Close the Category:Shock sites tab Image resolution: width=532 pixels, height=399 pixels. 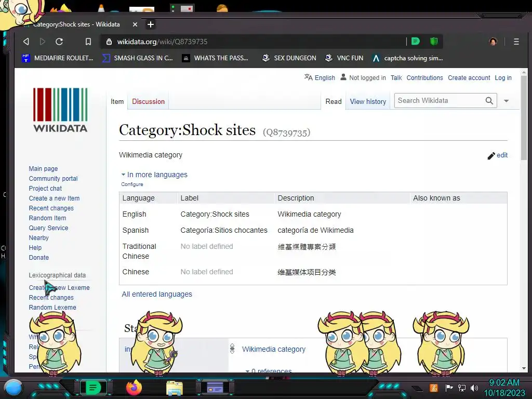135,24
